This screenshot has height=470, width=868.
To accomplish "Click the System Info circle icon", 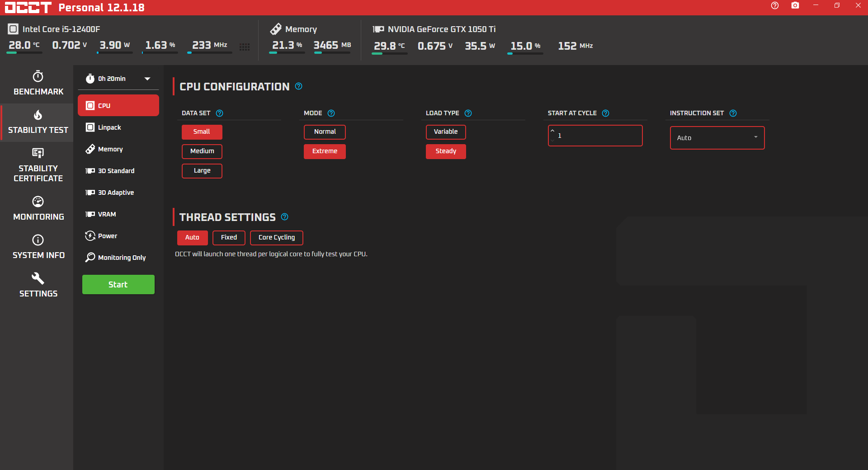I will pyautogui.click(x=38, y=240).
